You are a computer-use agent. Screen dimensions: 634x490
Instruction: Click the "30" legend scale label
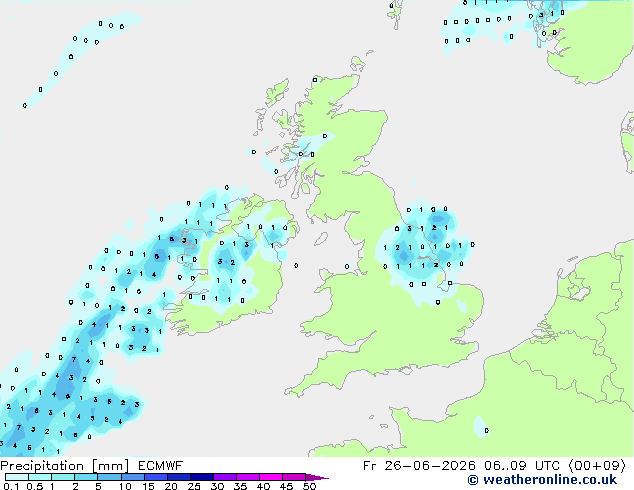point(217,486)
